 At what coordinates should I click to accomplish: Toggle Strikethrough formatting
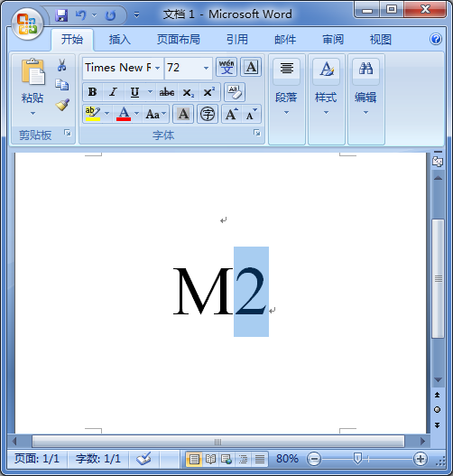point(167,92)
